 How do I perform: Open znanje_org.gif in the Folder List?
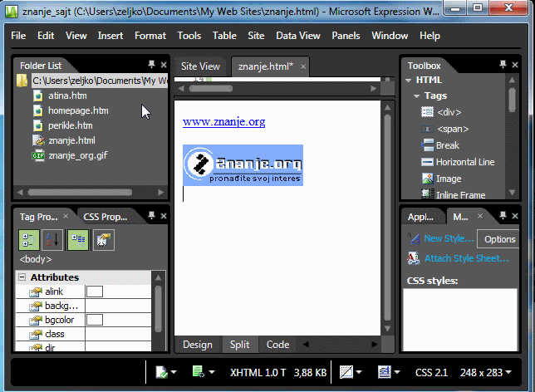(x=77, y=155)
